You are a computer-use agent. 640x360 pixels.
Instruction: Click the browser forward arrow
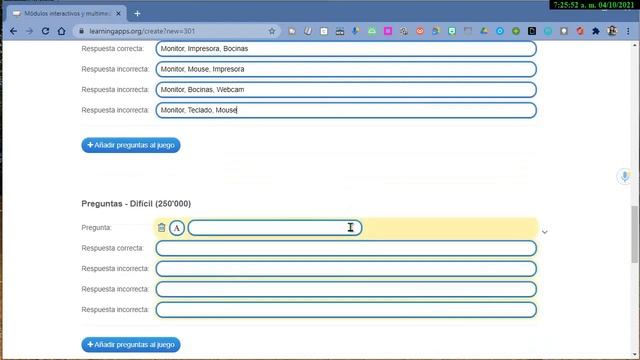pos(29,31)
